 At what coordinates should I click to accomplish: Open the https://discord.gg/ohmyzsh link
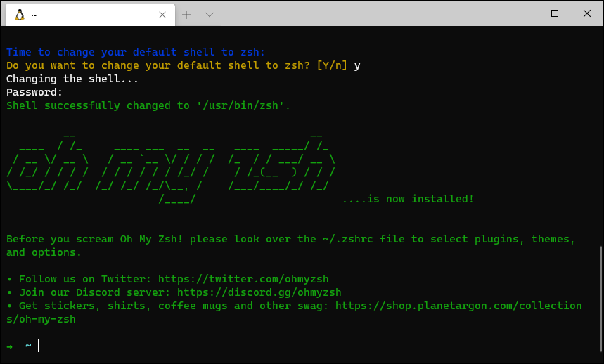point(259,292)
